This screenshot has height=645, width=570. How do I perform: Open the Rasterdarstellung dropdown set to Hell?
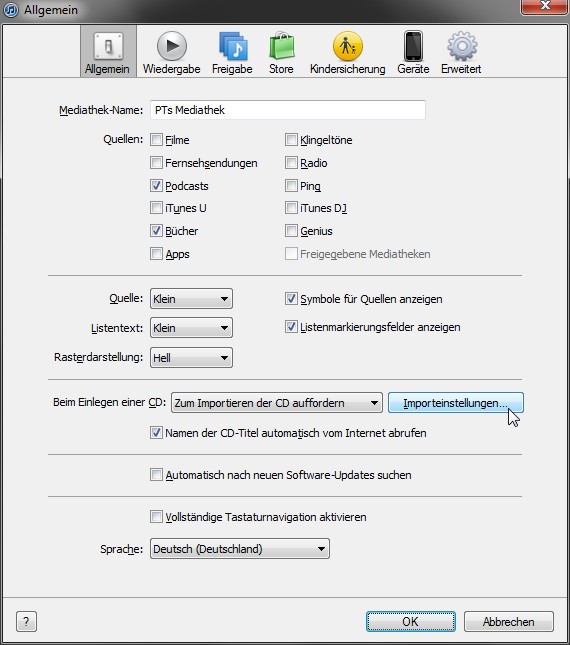(x=191, y=357)
